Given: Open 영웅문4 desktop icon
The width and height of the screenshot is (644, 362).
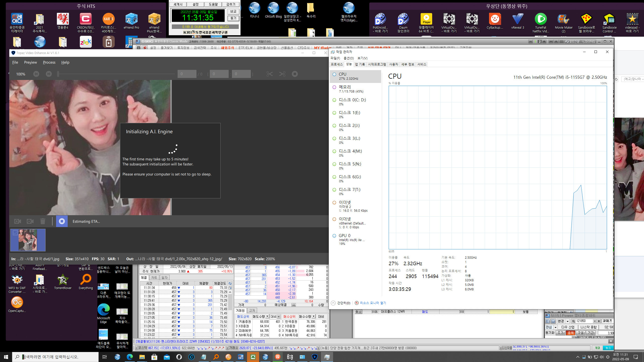Looking at the screenshot, I should (x=63, y=22).
